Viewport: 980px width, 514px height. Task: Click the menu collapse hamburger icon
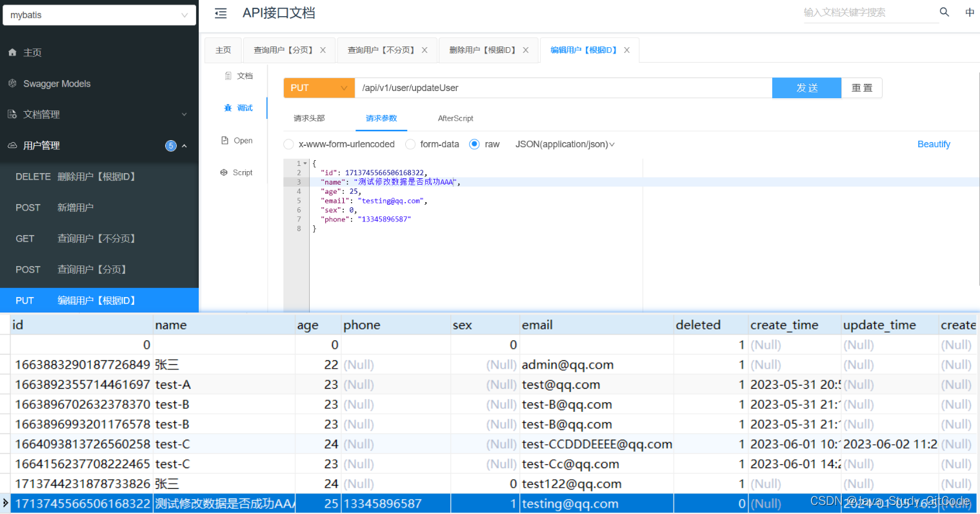click(221, 13)
